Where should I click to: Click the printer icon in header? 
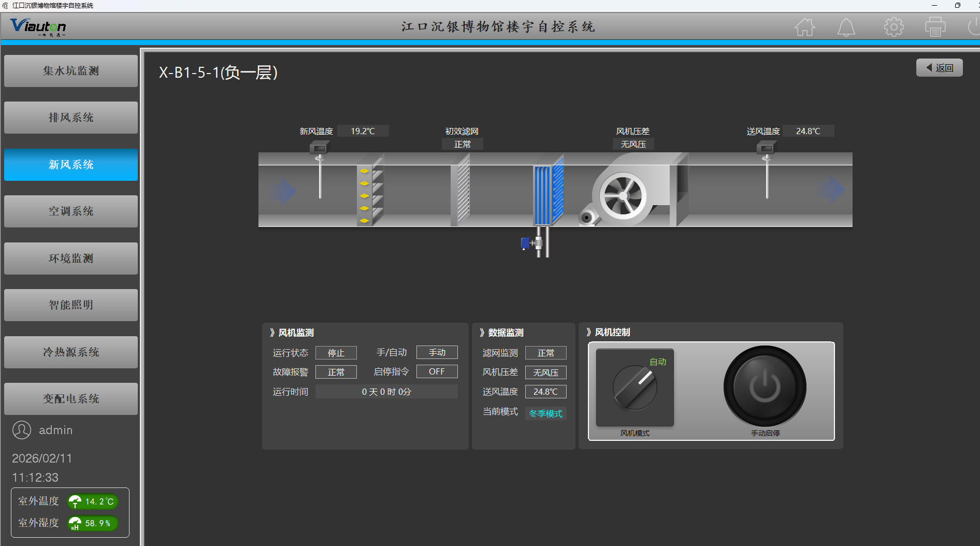click(x=935, y=27)
